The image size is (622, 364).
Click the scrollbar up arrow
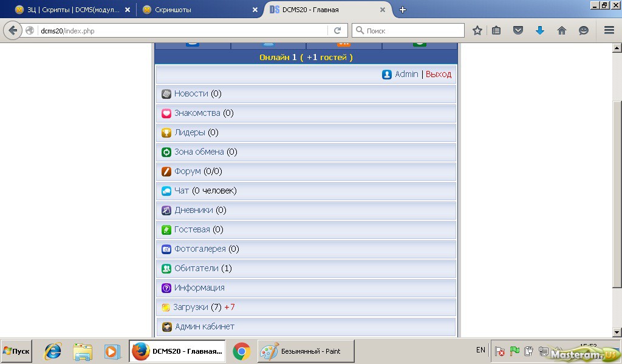click(x=617, y=49)
